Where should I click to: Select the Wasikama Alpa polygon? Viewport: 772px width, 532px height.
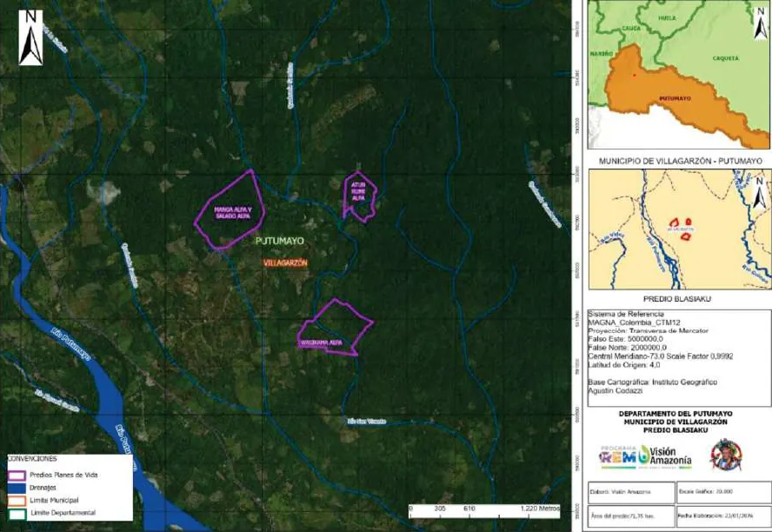tap(335, 327)
